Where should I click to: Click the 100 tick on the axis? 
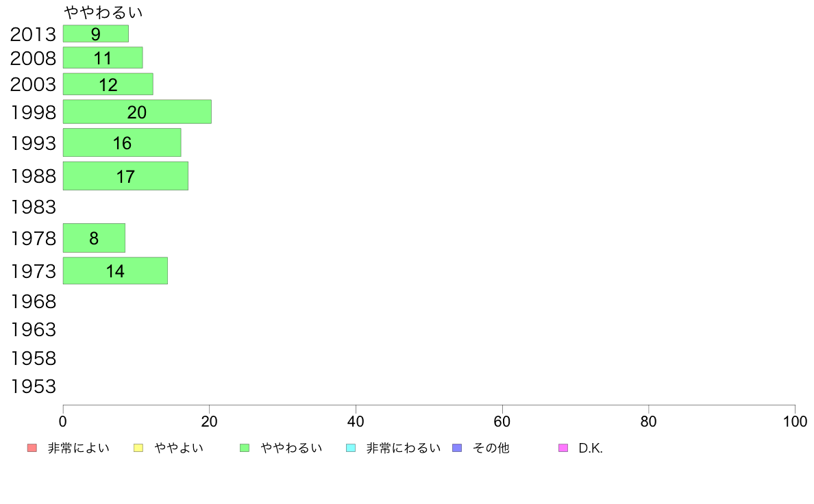pos(795,421)
